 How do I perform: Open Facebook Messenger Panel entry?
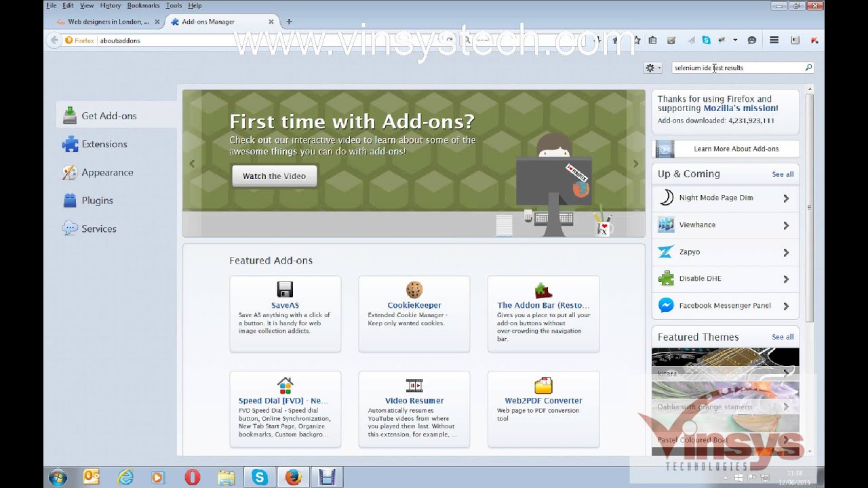[x=726, y=306]
